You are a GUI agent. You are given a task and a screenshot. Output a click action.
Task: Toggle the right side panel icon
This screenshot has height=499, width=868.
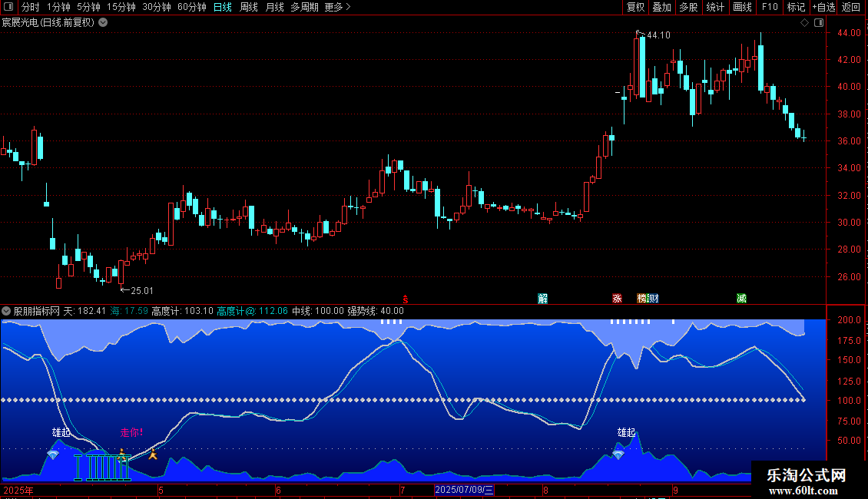point(819,23)
